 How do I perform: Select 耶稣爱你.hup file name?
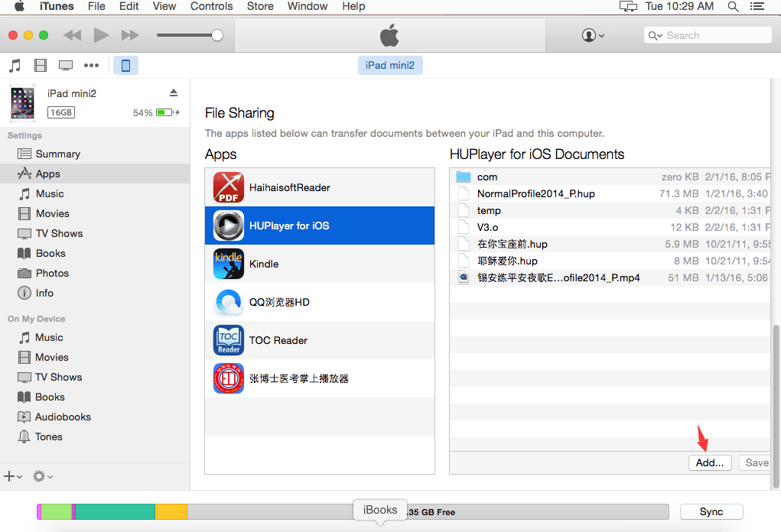508,261
